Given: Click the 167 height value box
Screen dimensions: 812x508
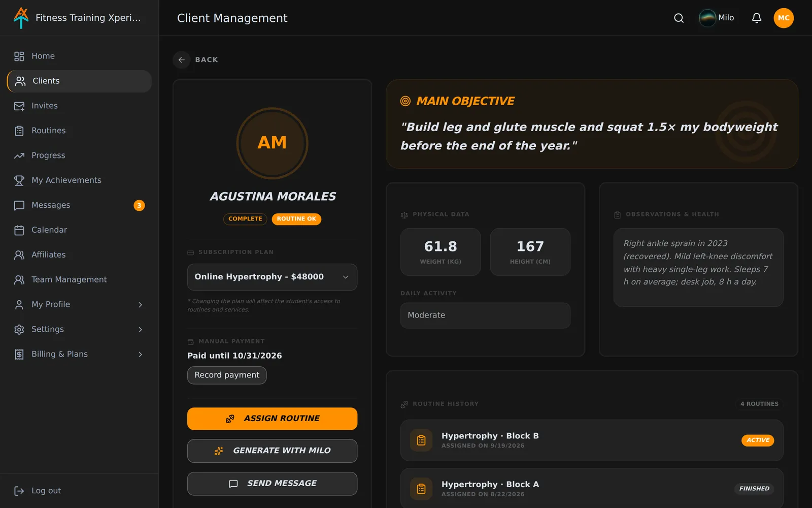Looking at the screenshot, I should [x=530, y=252].
